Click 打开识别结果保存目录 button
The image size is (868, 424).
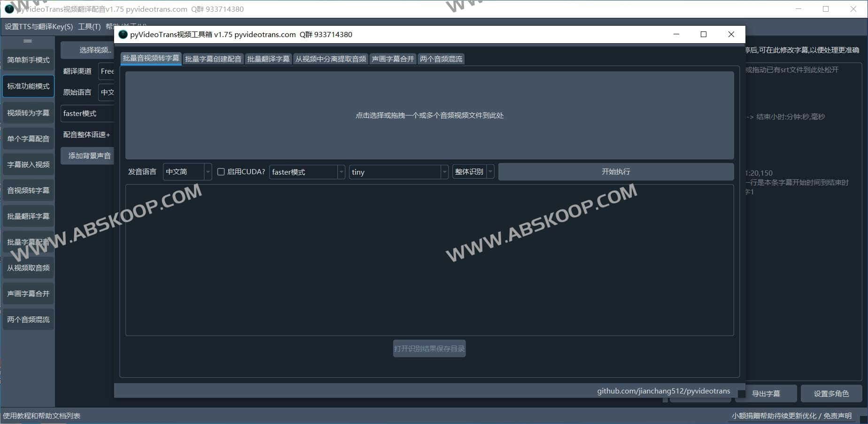click(x=429, y=348)
